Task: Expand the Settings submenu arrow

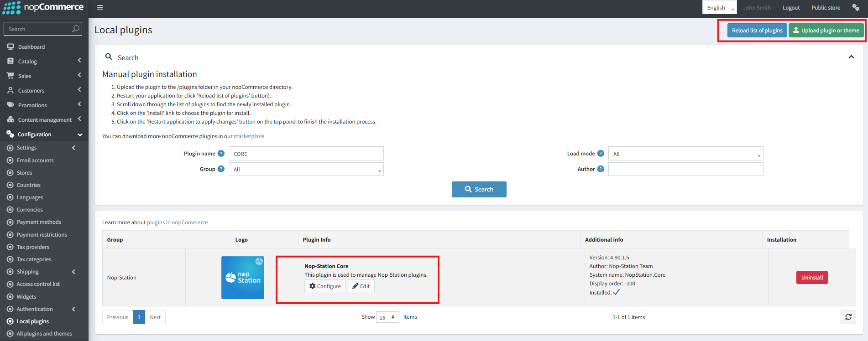Action: coord(73,148)
